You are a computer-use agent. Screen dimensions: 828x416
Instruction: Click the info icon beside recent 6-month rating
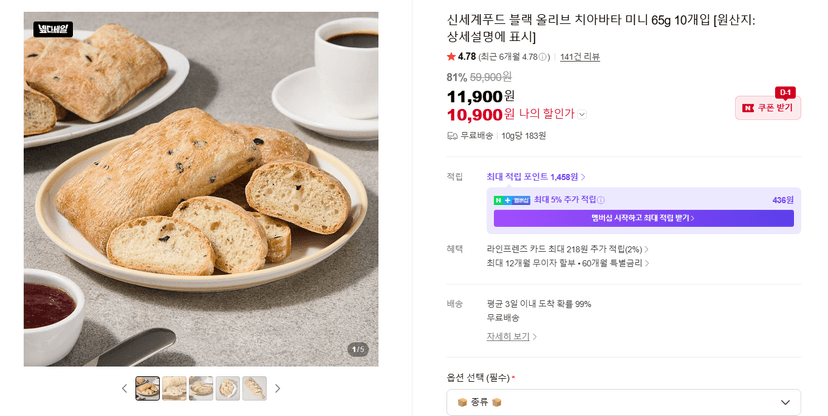543,57
